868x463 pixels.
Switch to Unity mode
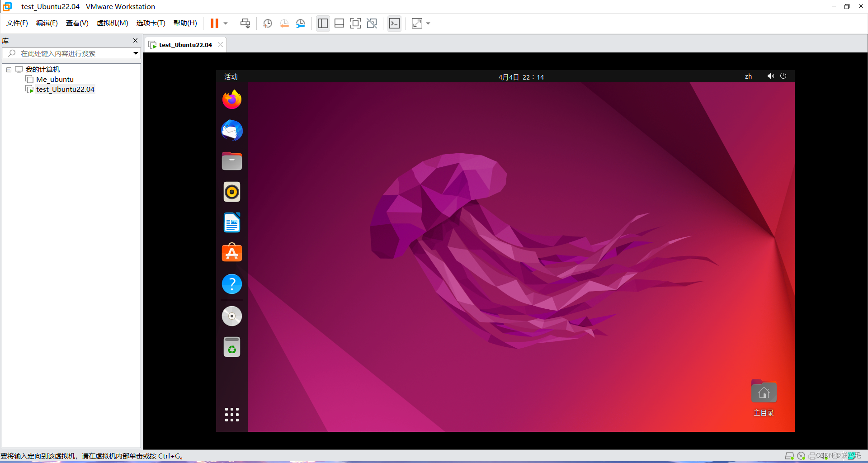(372, 23)
